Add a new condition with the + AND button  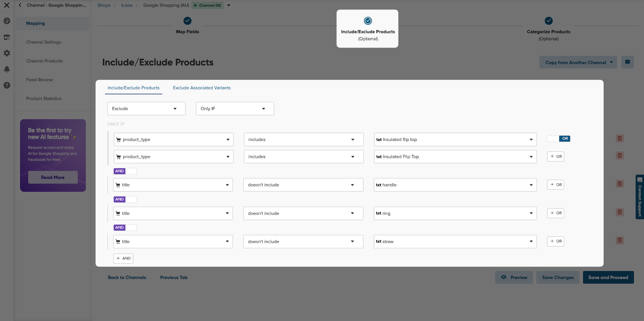123,258
